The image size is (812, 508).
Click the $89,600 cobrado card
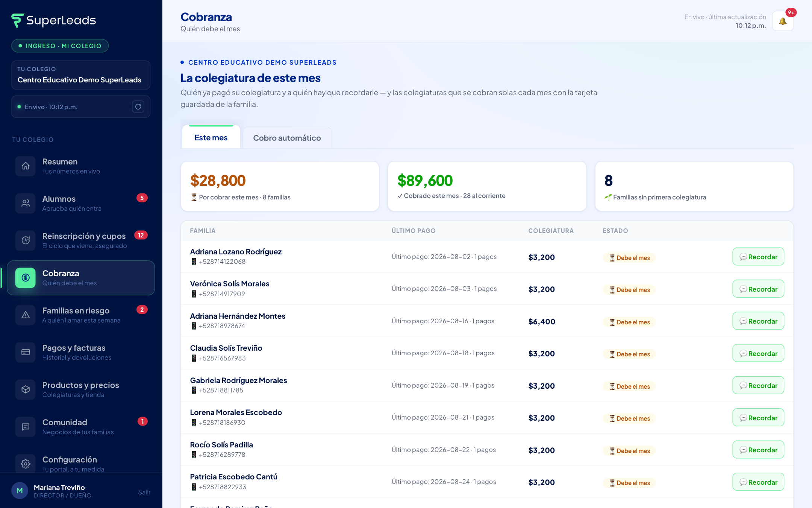tap(487, 186)
